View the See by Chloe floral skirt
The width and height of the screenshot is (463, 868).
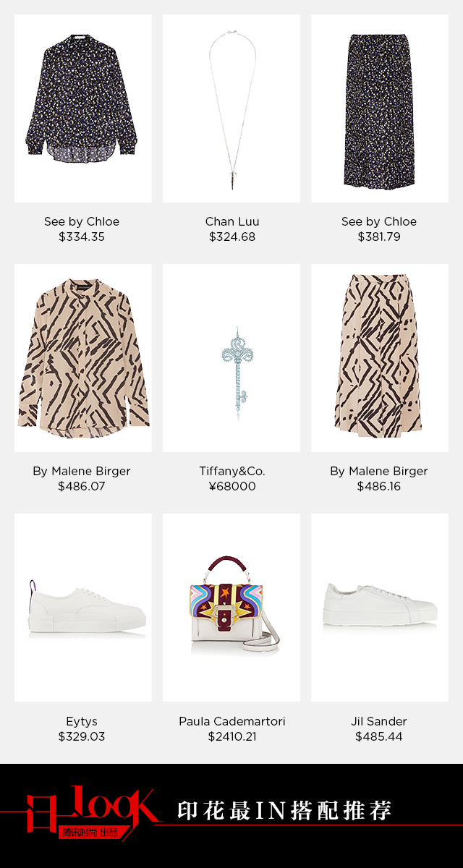(x=380, y=109)
